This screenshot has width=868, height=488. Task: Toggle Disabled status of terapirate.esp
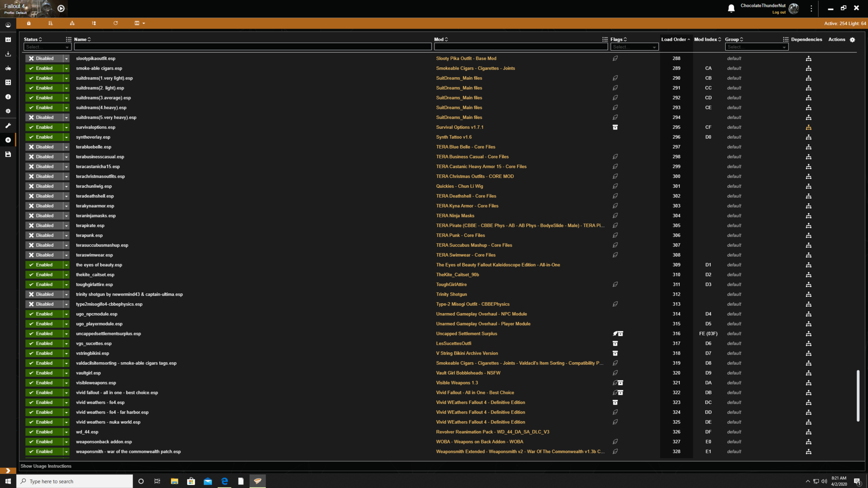44,226
